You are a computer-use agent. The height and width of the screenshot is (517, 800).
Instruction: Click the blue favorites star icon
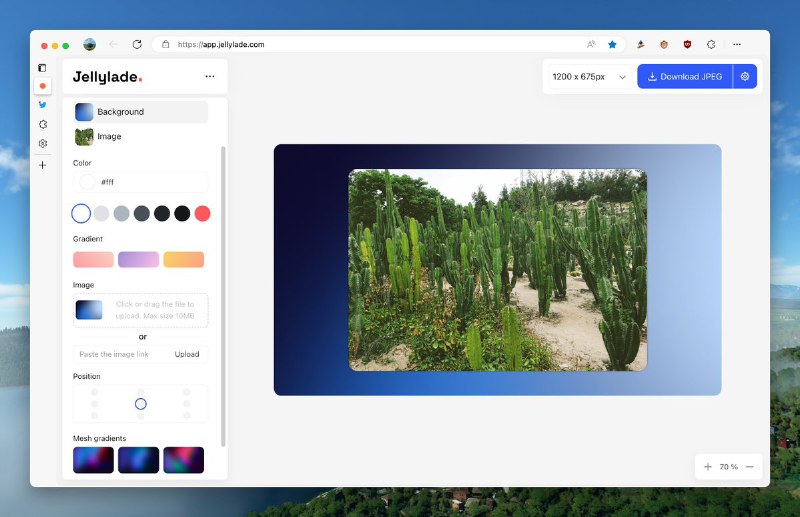coord(612,44)
